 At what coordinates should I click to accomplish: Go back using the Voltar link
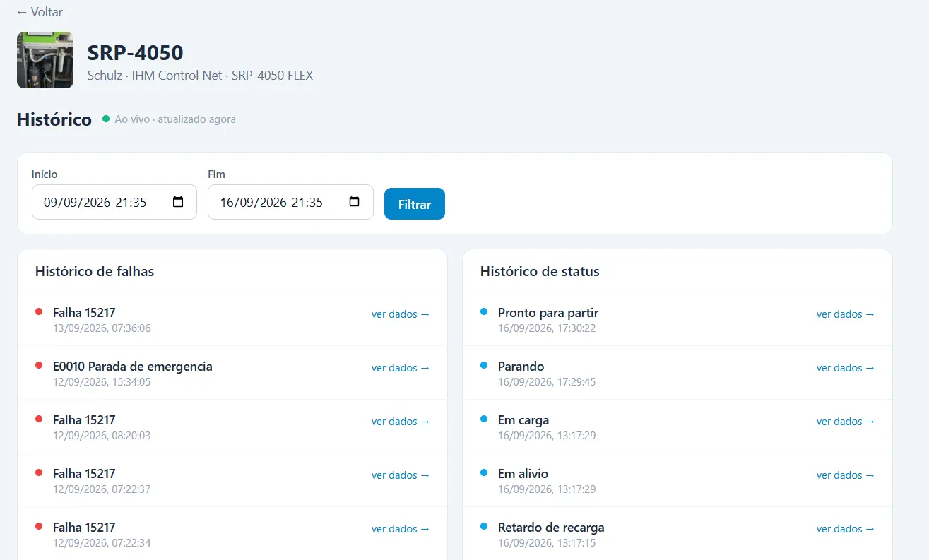click(40, 12)
